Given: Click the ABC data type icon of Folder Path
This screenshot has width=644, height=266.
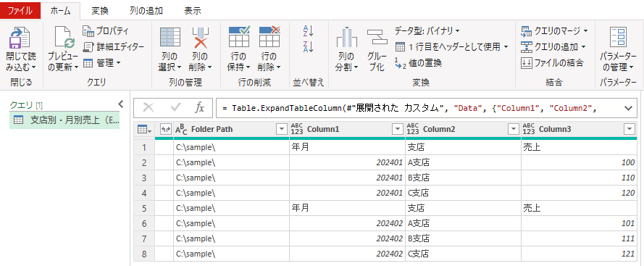Looking at the screenshot, I should click(x=180, y=130).
